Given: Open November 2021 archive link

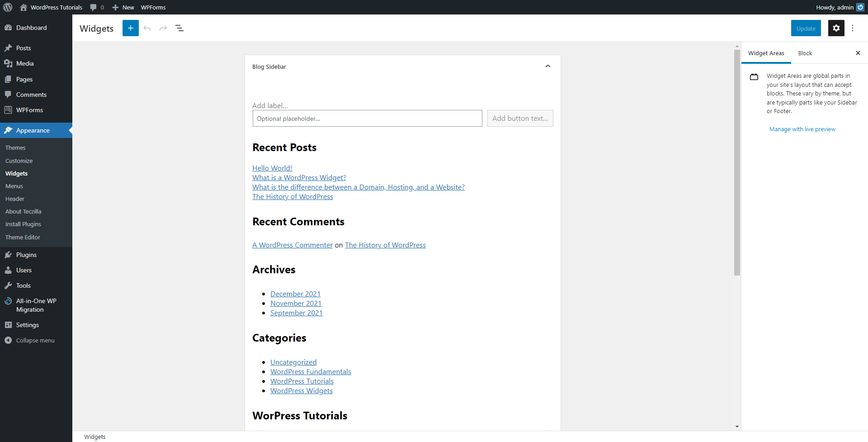Looking at the screenshot, I should 296,304.
